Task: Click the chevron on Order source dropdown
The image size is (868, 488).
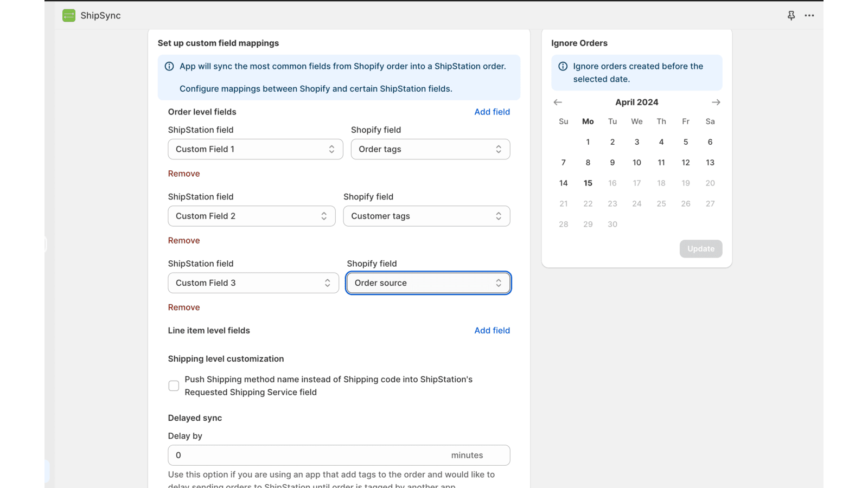Action: [498, 282]
